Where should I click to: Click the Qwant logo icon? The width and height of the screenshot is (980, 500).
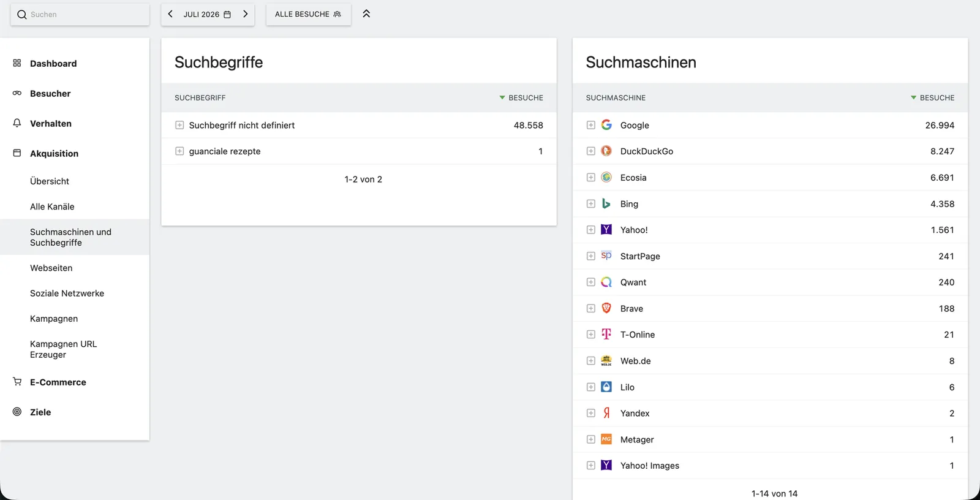[x=606, y=282]
